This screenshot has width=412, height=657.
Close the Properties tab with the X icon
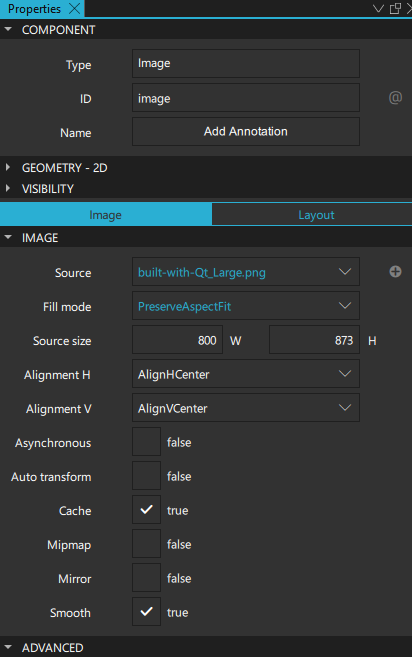(x=74, y=8)
